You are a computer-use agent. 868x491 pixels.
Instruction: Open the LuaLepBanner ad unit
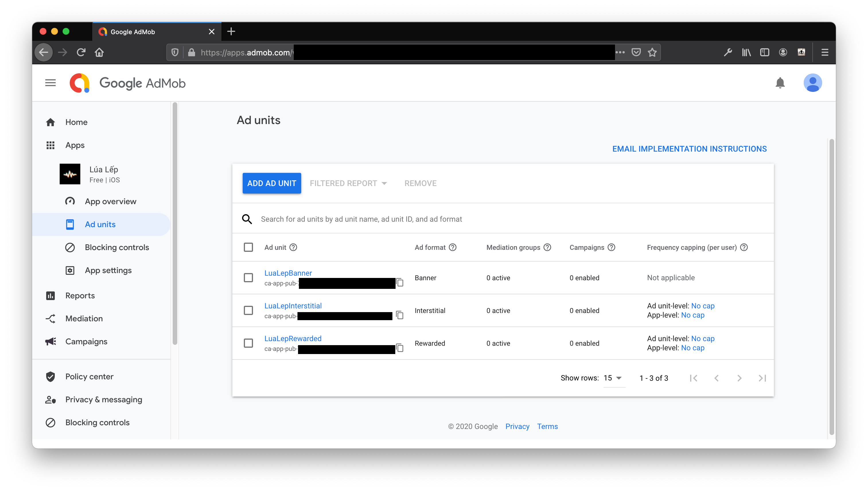pyautogui.click(x=288, y=273)
